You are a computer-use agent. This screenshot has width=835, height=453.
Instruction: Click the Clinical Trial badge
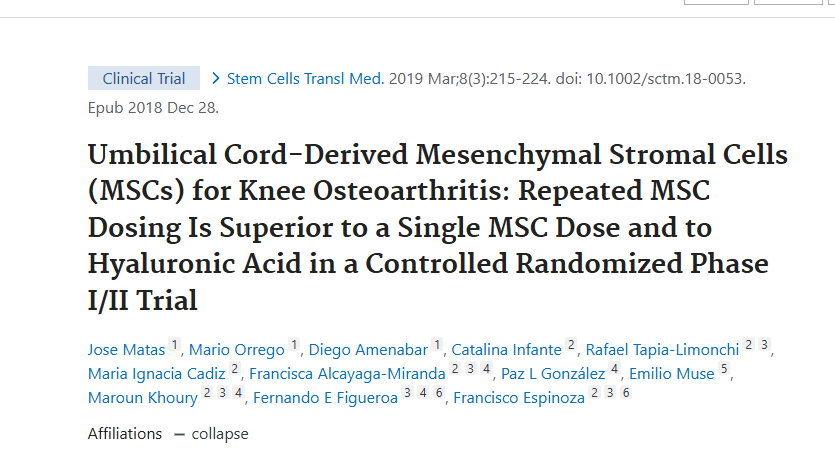(143, 79)
